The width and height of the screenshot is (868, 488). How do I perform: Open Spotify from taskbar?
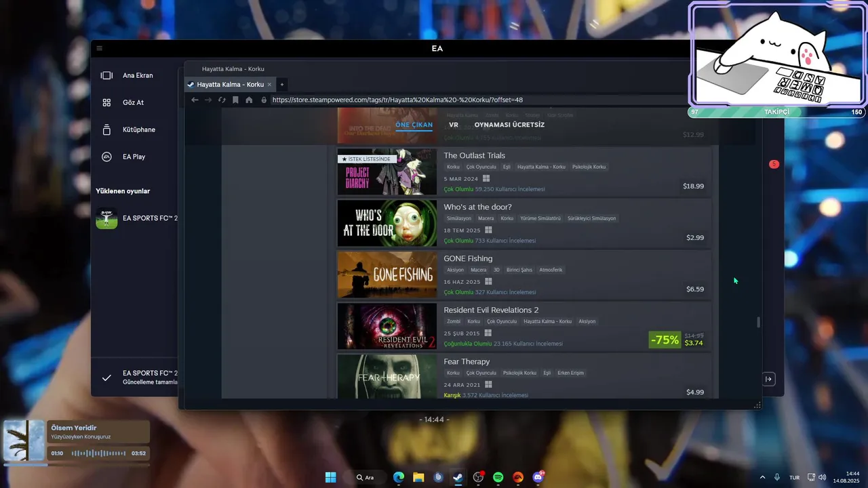[498, 477]
